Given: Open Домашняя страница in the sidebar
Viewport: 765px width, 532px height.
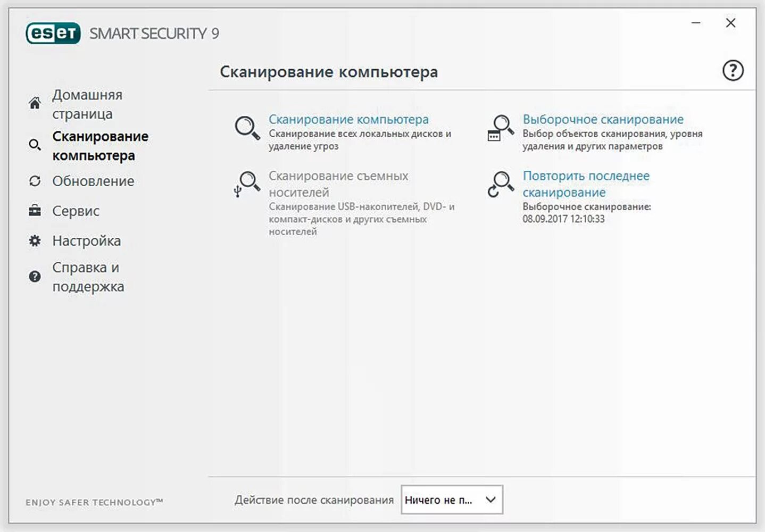Looking at the screenshot, I should (x=87, y=104).
